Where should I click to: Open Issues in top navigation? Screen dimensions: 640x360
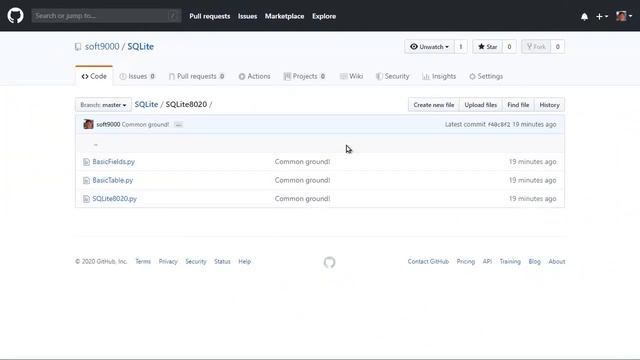pos(247,16)
